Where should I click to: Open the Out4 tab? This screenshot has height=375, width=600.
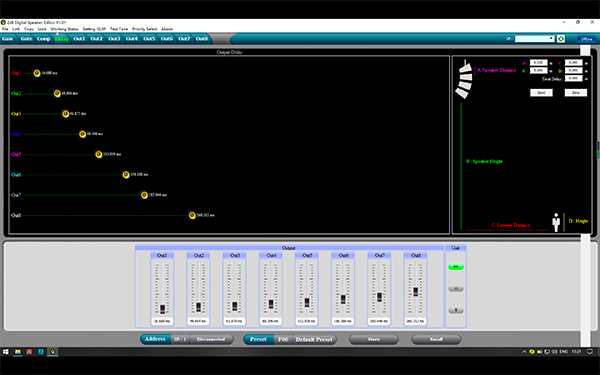tap(132, 39)
